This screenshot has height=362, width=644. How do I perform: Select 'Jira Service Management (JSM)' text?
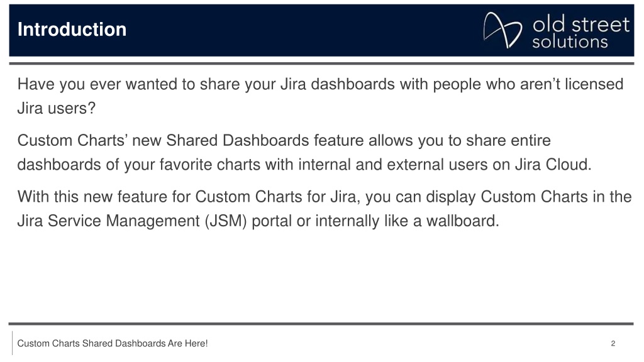pos(132,221)
